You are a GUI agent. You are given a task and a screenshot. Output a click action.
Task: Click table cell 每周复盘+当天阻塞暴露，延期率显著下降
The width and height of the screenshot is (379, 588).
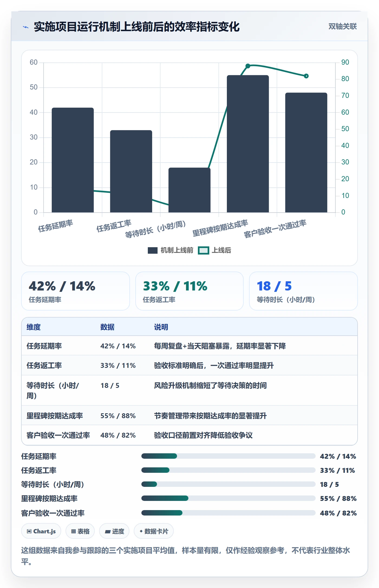click(220, 346)
